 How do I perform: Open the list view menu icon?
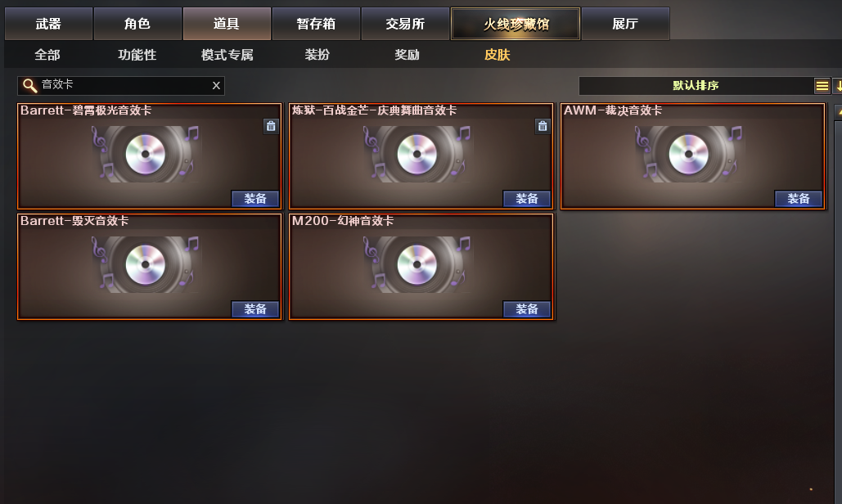tap(822, 86)
